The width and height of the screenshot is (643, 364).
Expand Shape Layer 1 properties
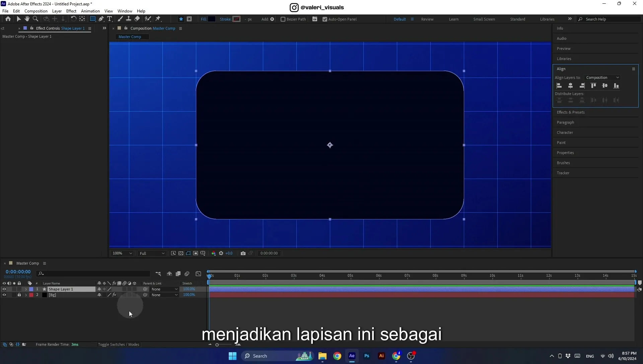tap(26, 289)
